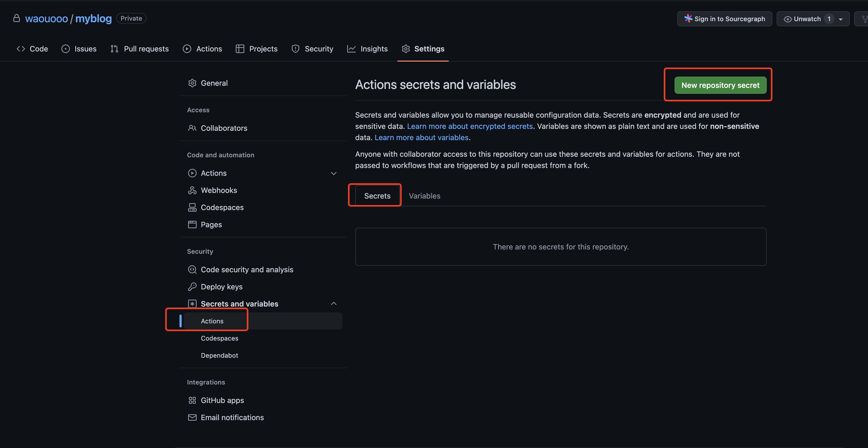Click the Email notifications envelope icon
Image resolution: width=868 pixels, height=448 pixels.
tap(192, 418)
